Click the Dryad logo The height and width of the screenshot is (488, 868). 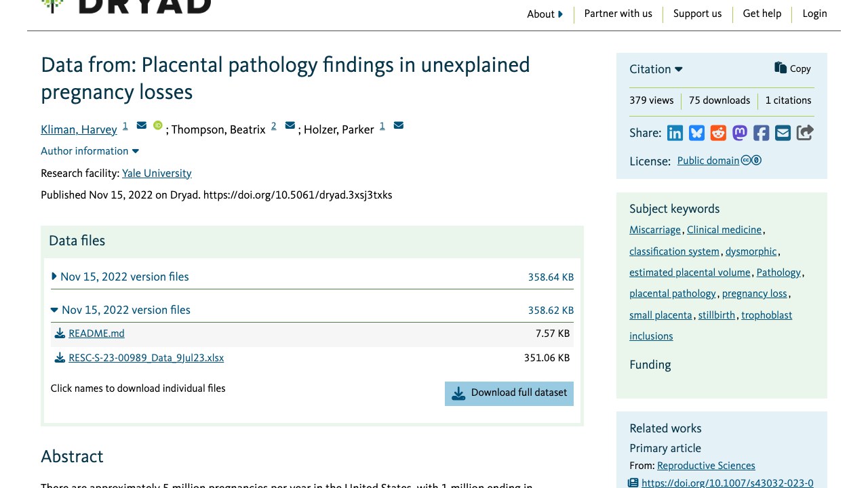(126, 7)
